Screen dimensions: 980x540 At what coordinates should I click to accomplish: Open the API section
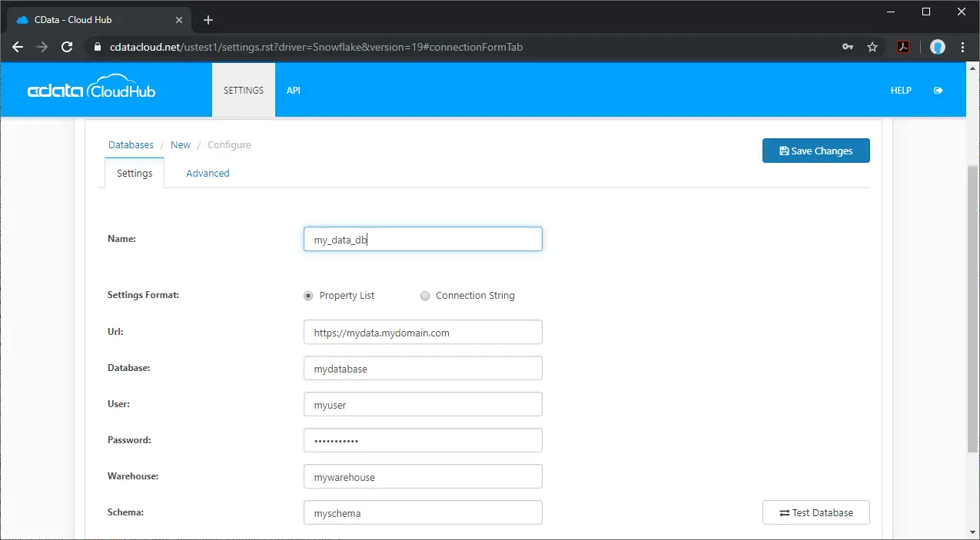pyautogui.click(x=293, y=90)
